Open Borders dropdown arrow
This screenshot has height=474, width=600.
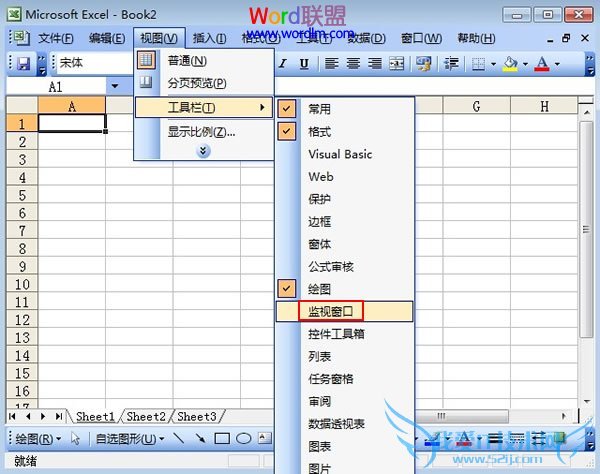[494, 64]
